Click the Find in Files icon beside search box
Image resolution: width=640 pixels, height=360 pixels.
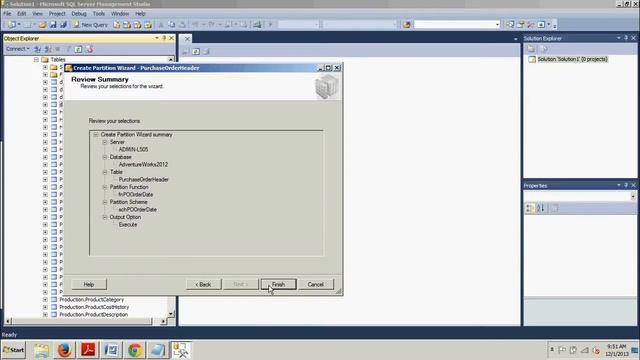coord(407,25)
